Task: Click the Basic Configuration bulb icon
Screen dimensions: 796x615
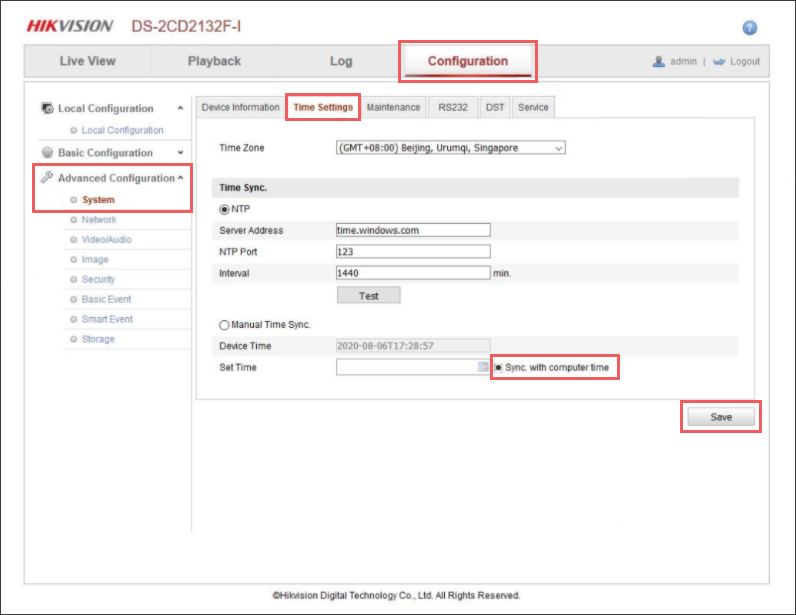Action: (x=47, y=153)
